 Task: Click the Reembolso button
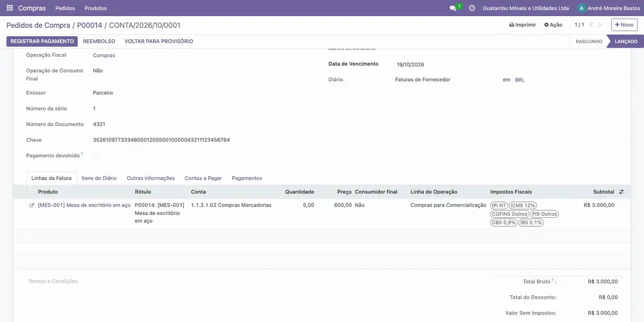(x=99, y=41)
